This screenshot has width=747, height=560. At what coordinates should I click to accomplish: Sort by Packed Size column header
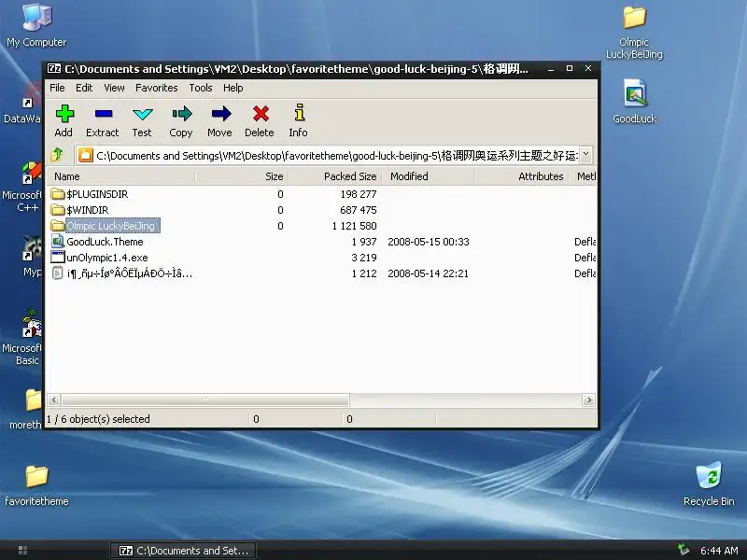coord(335,176)
